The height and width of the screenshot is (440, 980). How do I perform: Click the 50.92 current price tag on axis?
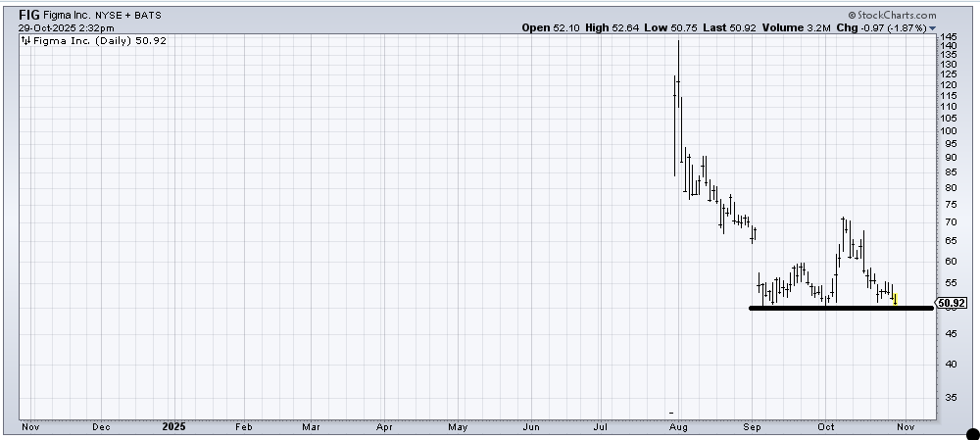pyautogui.click(x=951, y=304)
